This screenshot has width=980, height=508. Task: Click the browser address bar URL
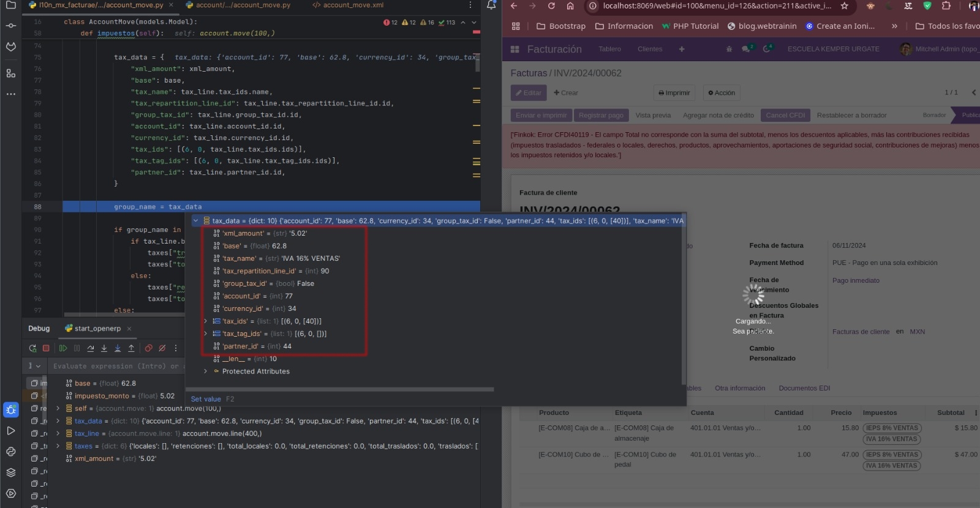pyautogui.click(x=717, y=6)
